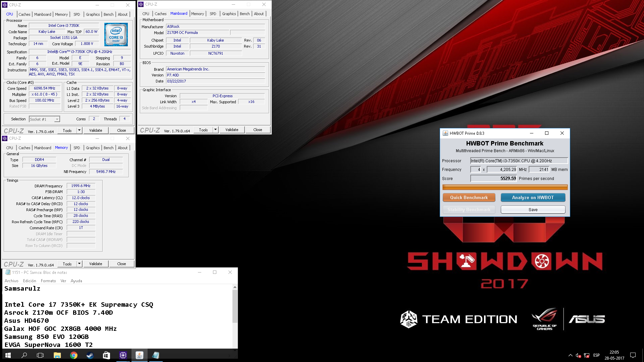
Task: Click the Close button in the Memory window
Action: (x=121, y=264)
